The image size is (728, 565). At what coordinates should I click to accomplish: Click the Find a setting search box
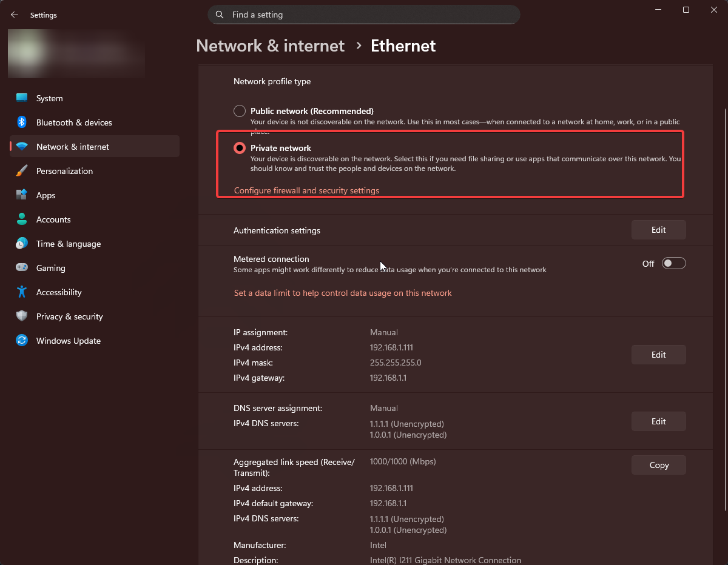click(364, 14)
